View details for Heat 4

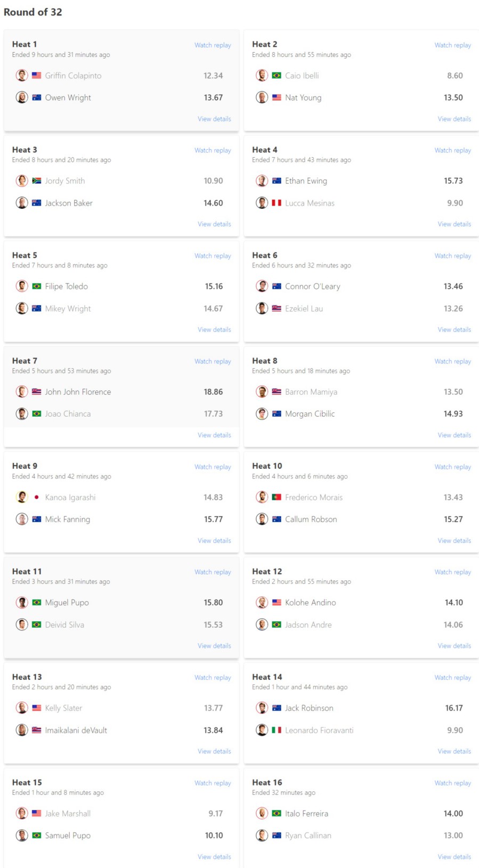pos(454,224)
